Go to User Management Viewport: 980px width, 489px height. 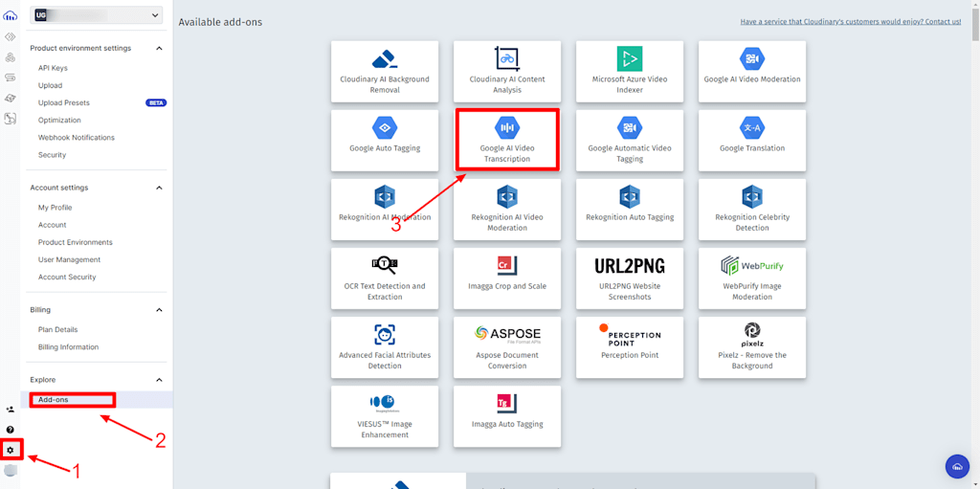(x=69, y=259)
